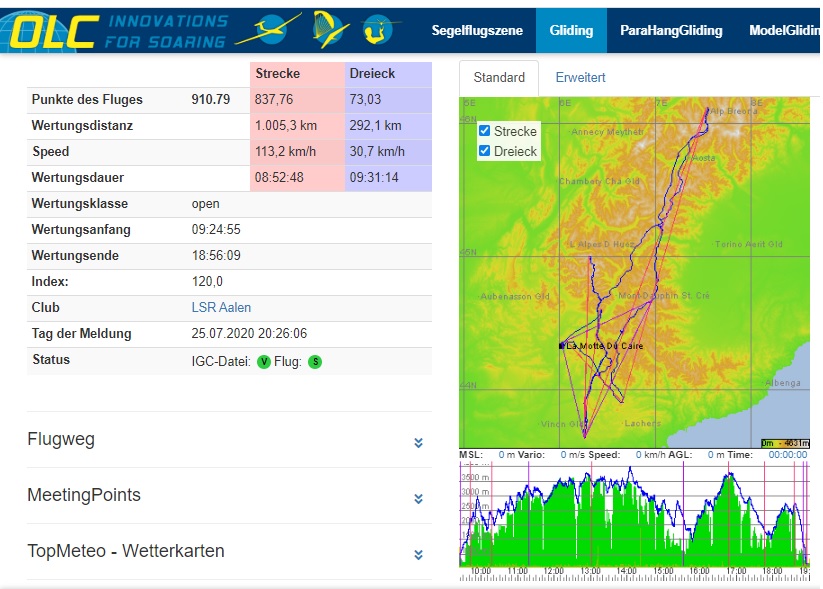823x589 pixels.
Task: Open the Segelflugszene menu item
Action: (x=477, y=30)
